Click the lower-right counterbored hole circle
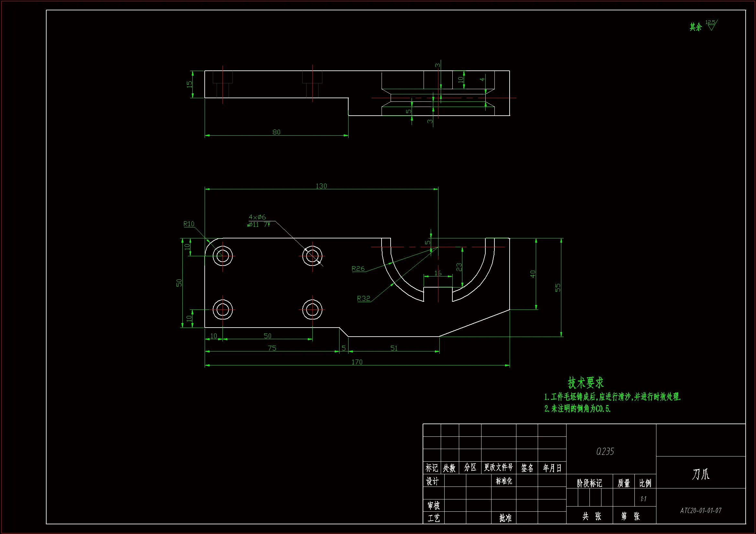Image resolution: width=756 pixels, height=534 pixels. [x=312, y=309]
